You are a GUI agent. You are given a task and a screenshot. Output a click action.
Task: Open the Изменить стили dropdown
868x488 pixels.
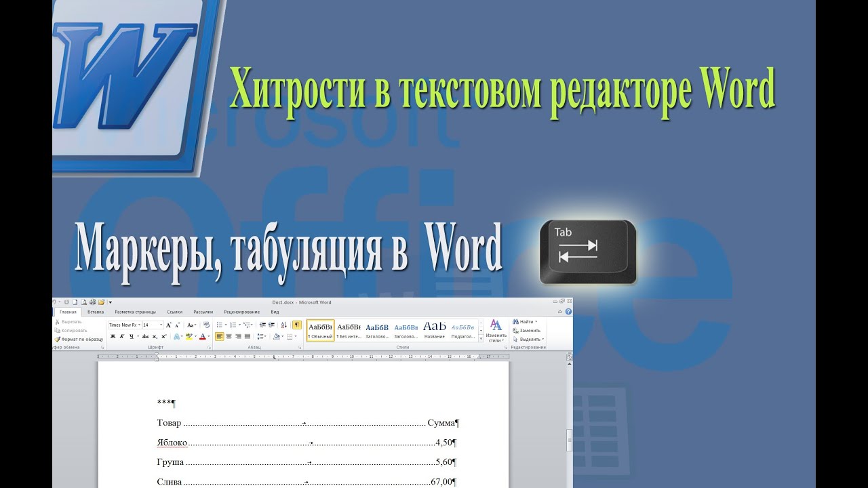click(x=496, y=330)
